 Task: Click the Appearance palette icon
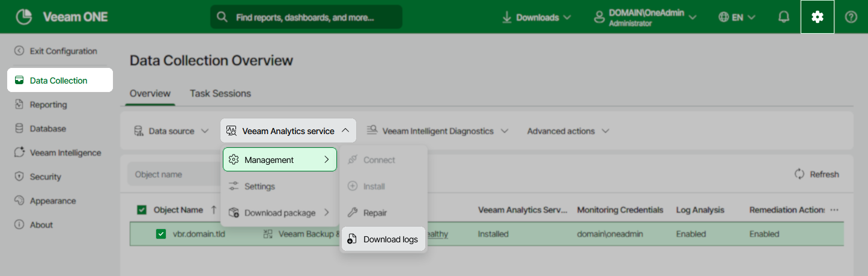pos(19,201)
